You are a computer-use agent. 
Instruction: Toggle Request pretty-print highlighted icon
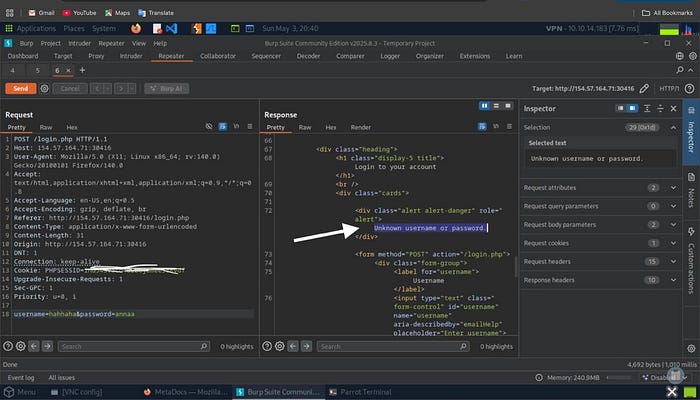click(222, 127)
